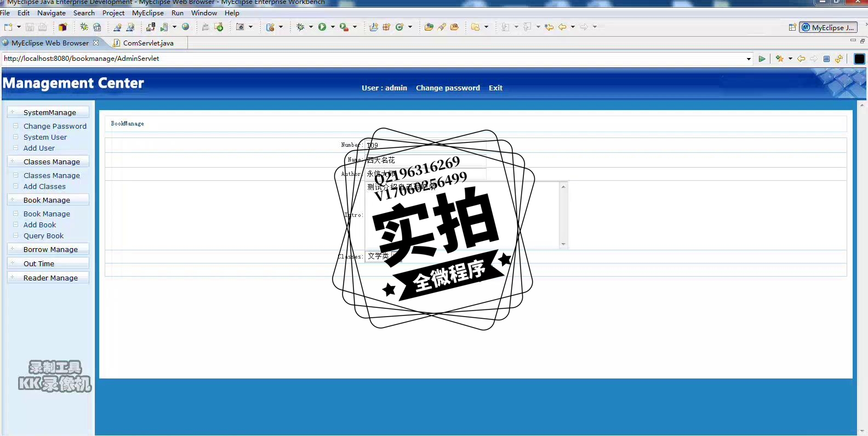Expand the Out Time section header
The height and width of the screenshot is (436, 868).
pos(48,263)
